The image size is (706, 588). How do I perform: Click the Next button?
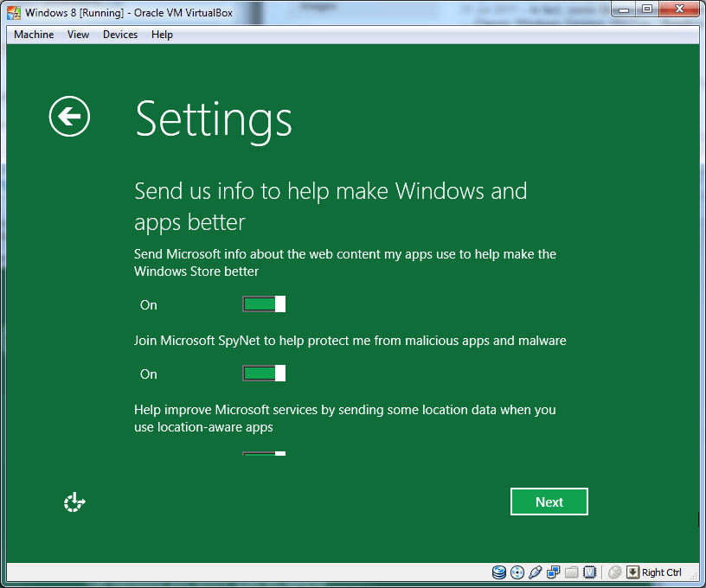[549, 502]
